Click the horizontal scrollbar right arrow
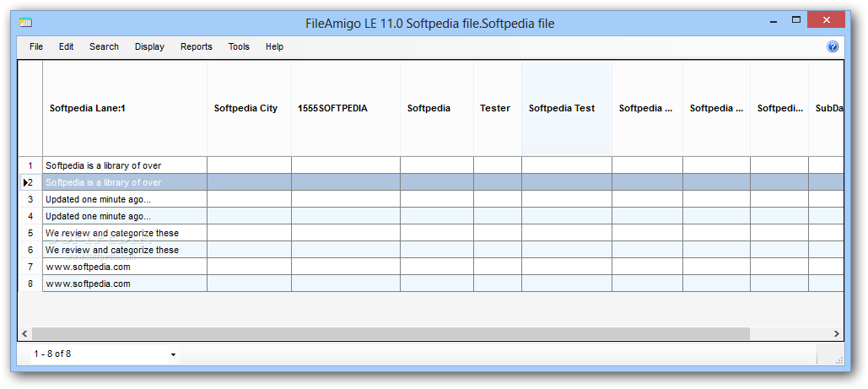 point(837,333)
